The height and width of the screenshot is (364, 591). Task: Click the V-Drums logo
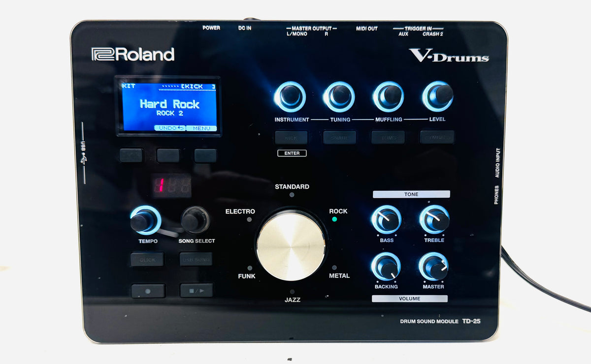(449, 56)
